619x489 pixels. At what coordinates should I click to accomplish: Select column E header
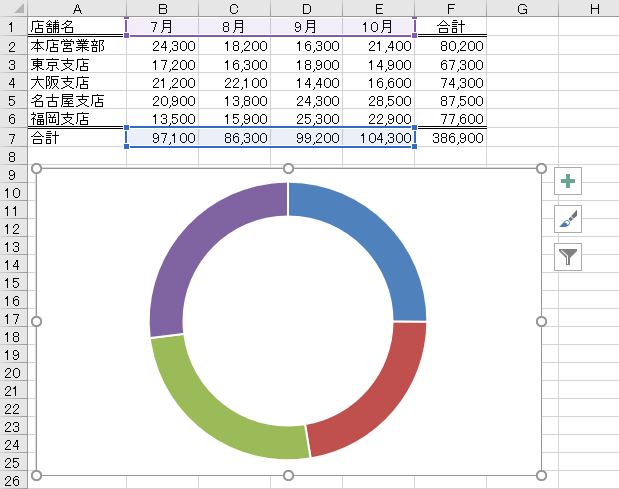coord(378,8)
